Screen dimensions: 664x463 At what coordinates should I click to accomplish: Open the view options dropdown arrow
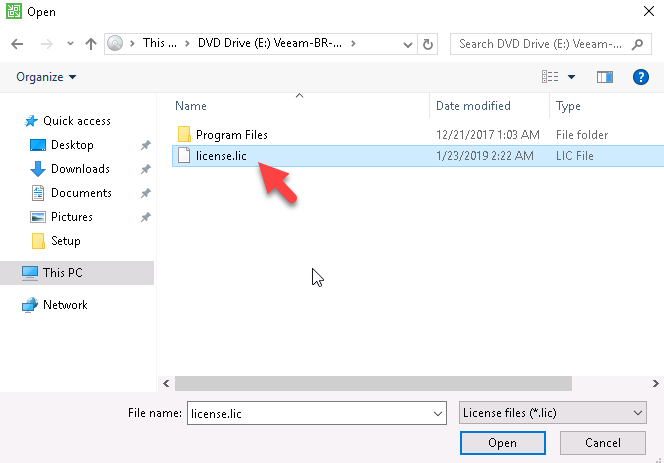pyautogui.click(x=572, y=77)
